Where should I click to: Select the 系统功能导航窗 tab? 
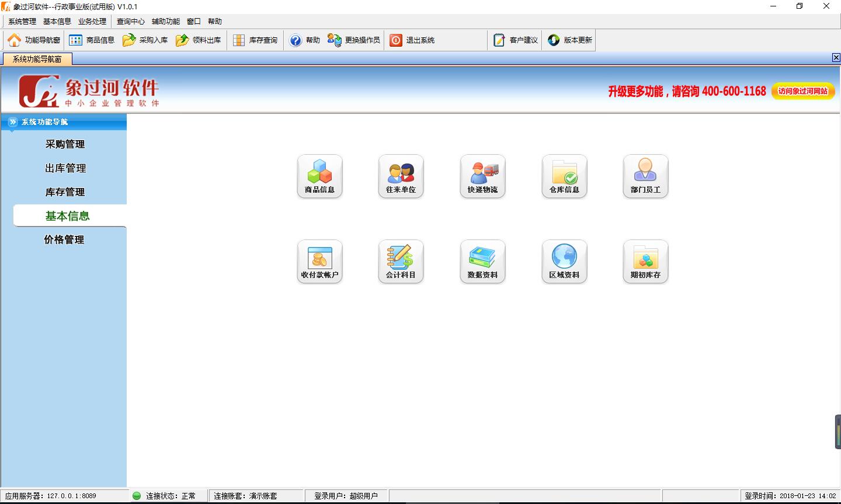pyautogui.click(x=37, y=59)
